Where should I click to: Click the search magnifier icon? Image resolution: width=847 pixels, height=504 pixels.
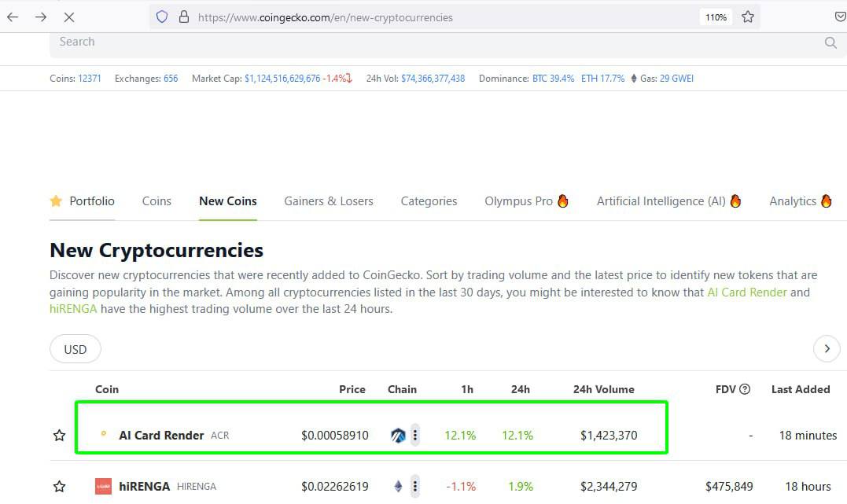pyautogui.click(x=830, y=42)
